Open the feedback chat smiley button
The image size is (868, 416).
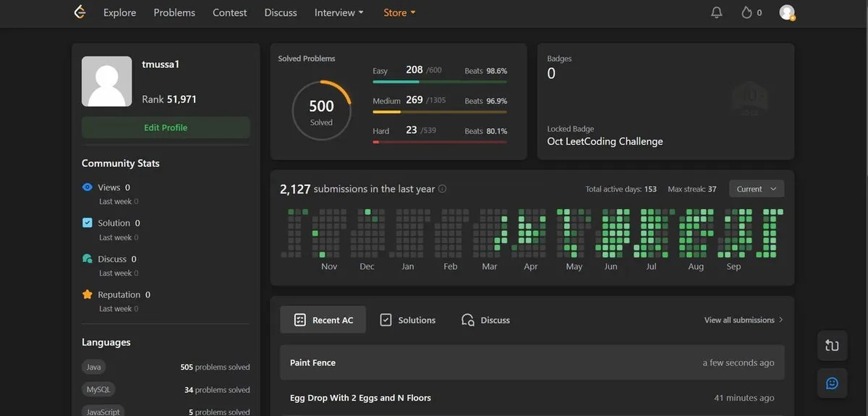pyautogui.click(x=832, y=383)
